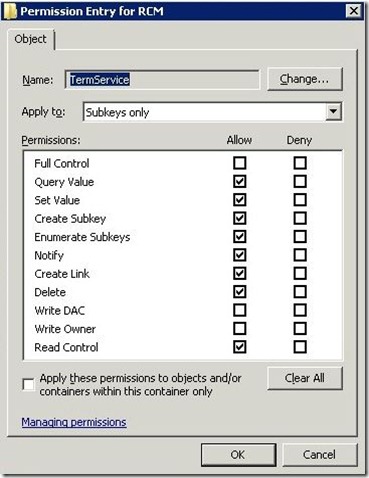This screenshot has height=478, width=369.
Task: Open the Apply to dropdown arrow
Action: 333,112
